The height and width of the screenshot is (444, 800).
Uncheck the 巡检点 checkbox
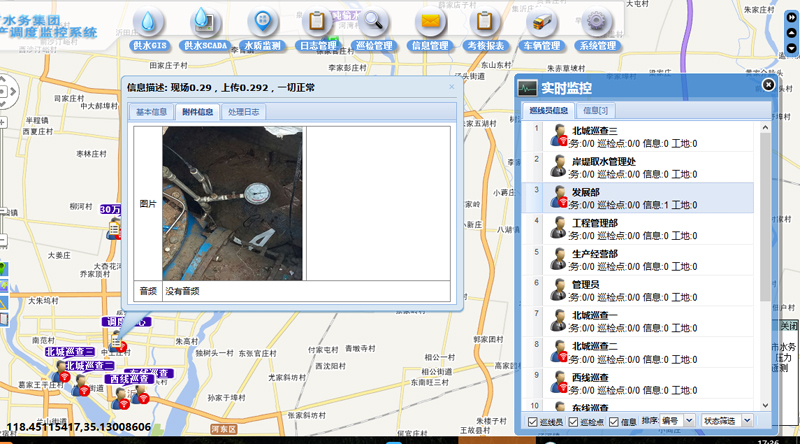coord(574,421)
